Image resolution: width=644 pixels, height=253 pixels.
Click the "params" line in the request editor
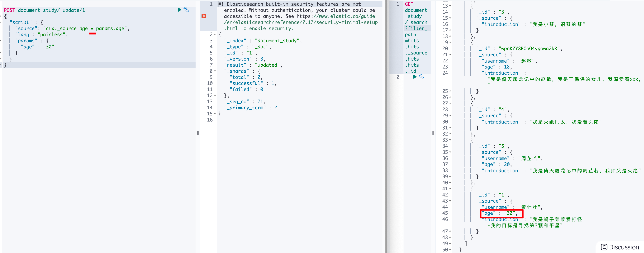pyautogui.click(x=32, y=41)
